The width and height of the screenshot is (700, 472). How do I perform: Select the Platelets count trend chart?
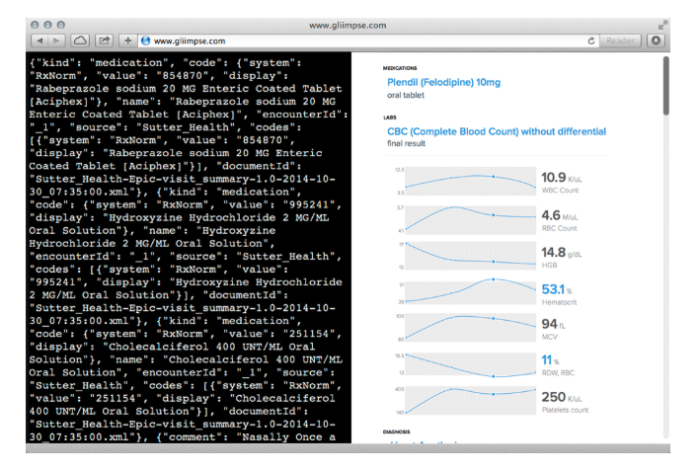[471, 400]
